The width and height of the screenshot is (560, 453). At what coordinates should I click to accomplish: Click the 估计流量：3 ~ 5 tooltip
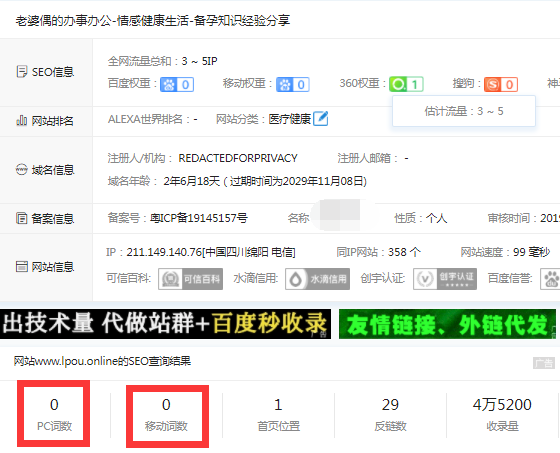[x=464, y=111]
